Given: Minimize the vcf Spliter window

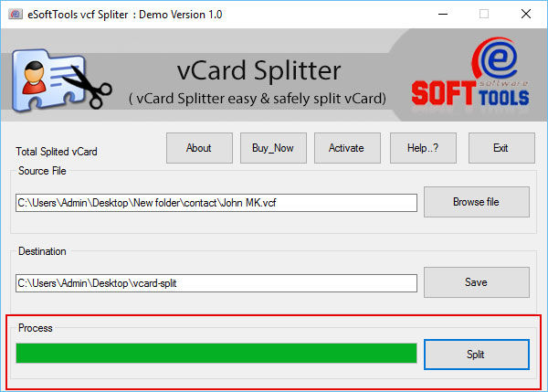Looking at the screenshot, I should 443,15.
